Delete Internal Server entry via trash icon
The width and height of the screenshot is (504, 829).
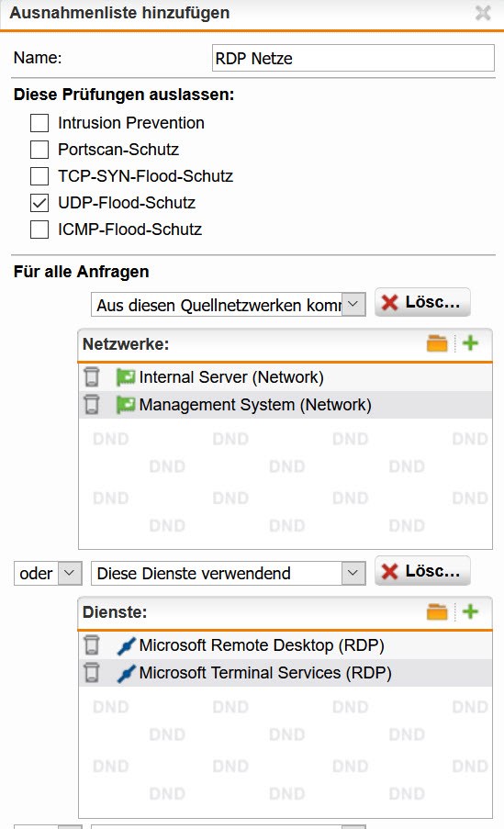(92, 377)
